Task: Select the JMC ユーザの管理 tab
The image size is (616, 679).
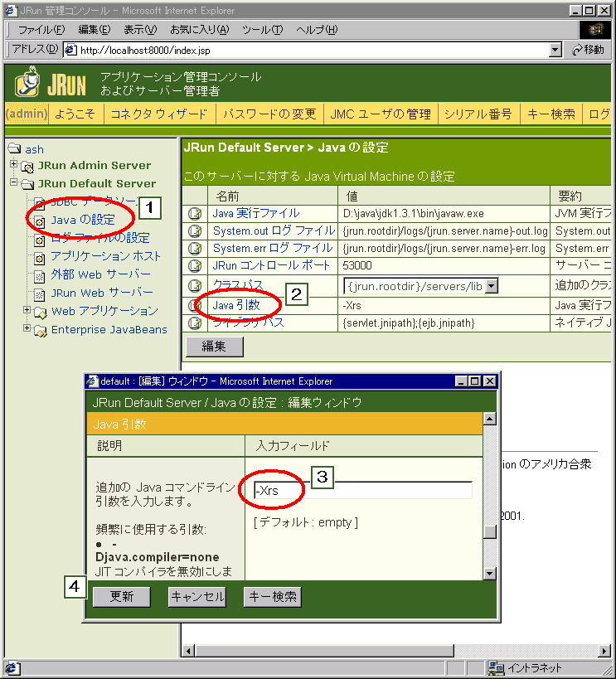Action: coord(381,114)
